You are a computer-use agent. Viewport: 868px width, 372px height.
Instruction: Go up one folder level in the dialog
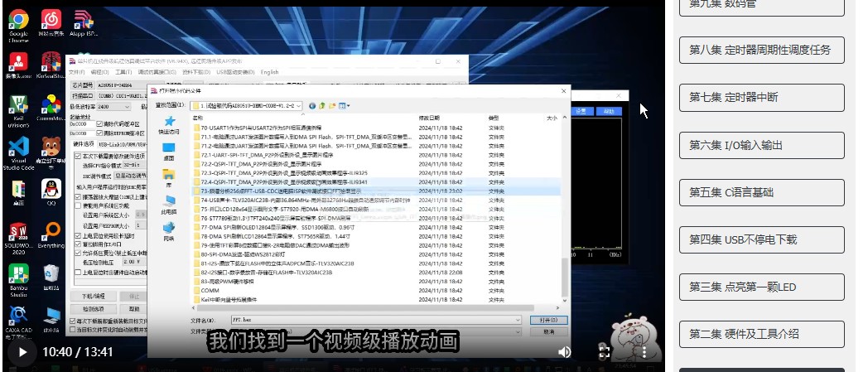(322, 106)
